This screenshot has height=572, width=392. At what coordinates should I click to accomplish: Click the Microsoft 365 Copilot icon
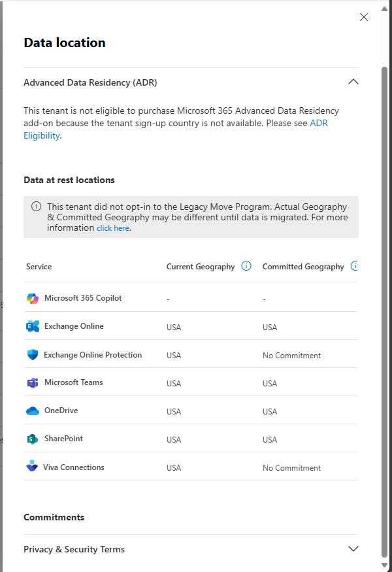[33, 298]
